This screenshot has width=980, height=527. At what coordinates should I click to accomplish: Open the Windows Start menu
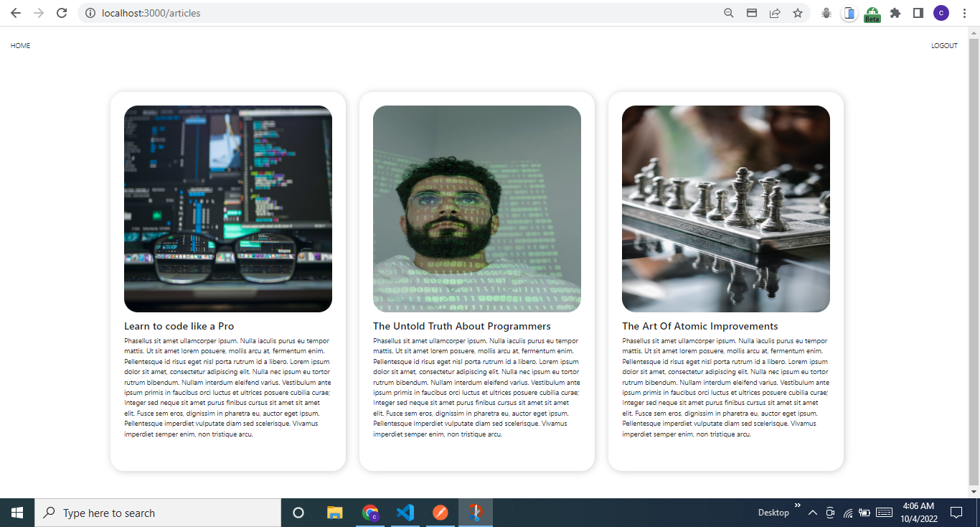17,513
